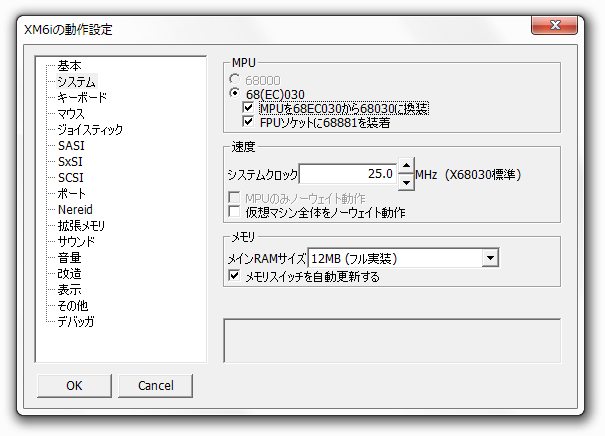Open the 表示 settings page

pyautogui.click(x=69, y=289)
